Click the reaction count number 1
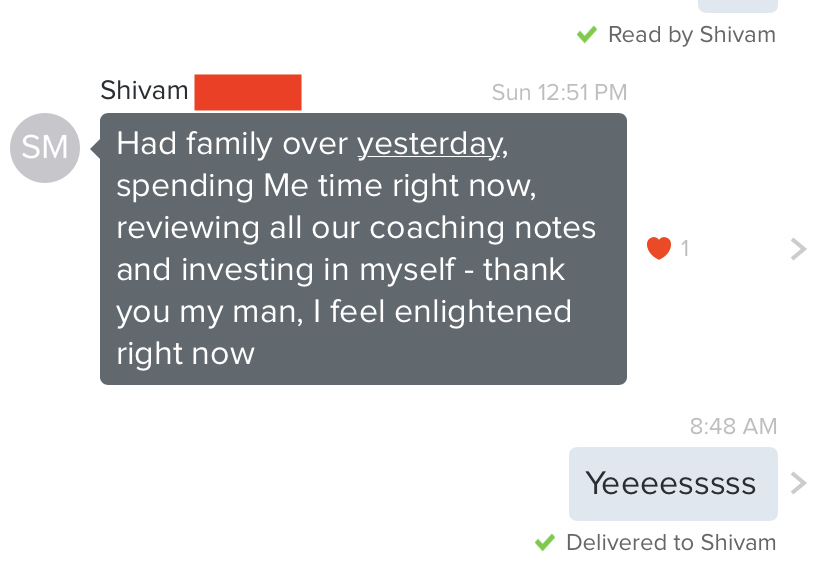828x577 pixels. 685,249
